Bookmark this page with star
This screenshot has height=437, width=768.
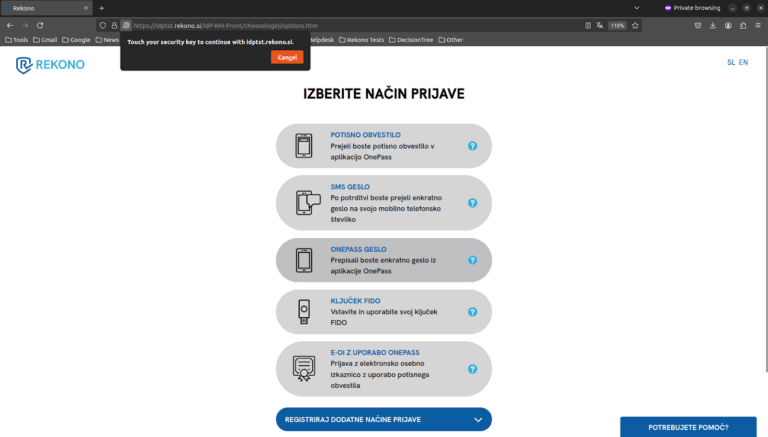tap(635, 25)
